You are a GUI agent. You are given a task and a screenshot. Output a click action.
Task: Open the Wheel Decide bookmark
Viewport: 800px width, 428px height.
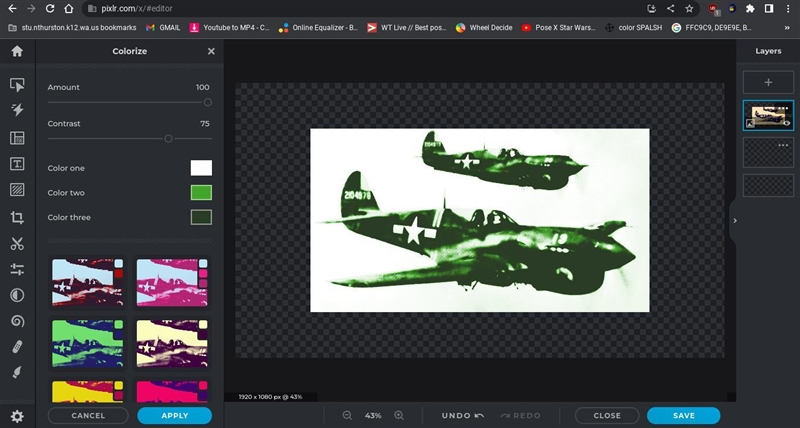[x=484, y=28]
